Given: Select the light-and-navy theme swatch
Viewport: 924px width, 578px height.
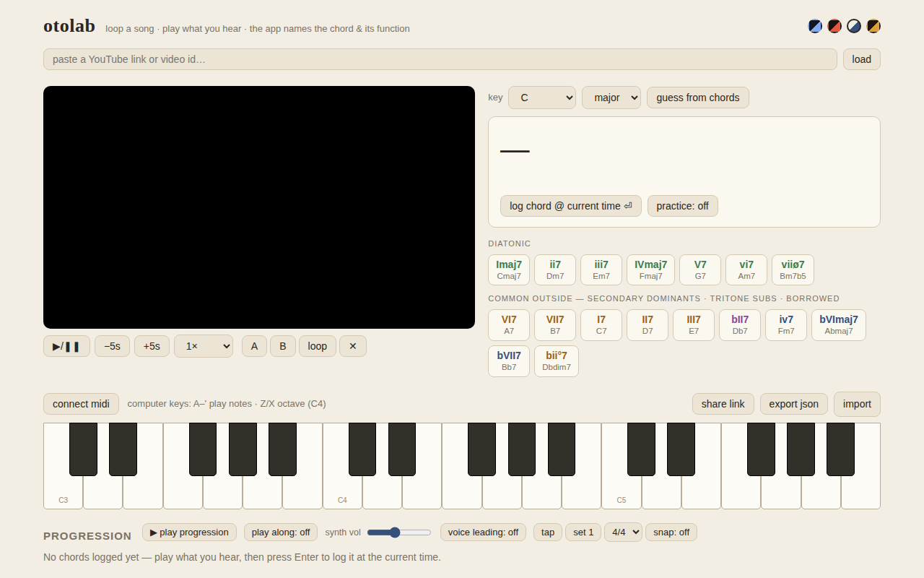Looking at the screenshot, I should point(854,26).
